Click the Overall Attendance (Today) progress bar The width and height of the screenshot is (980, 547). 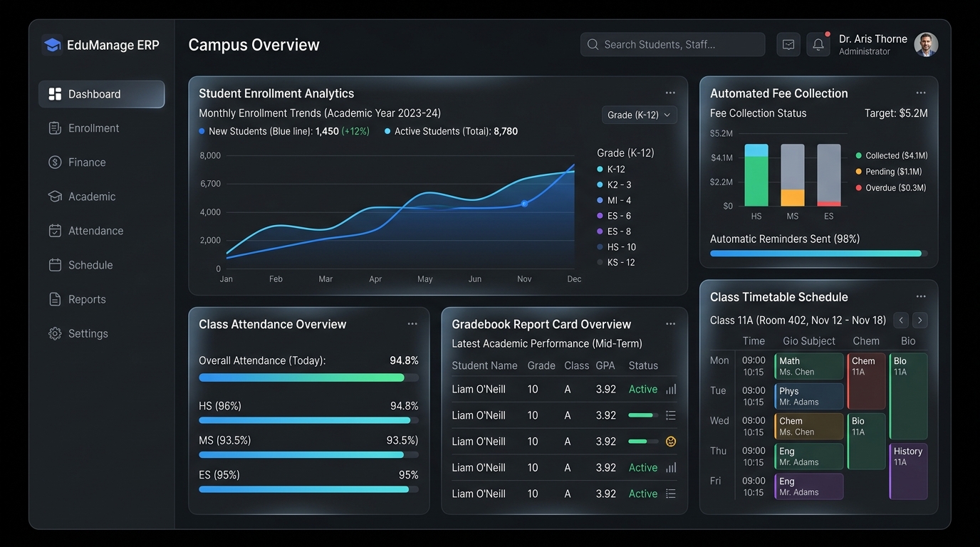pos(308,377)
